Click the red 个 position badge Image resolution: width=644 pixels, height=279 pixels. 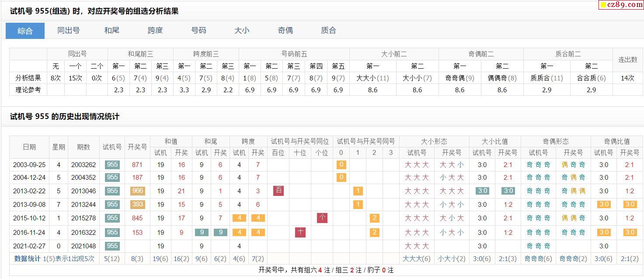(322, 218)
